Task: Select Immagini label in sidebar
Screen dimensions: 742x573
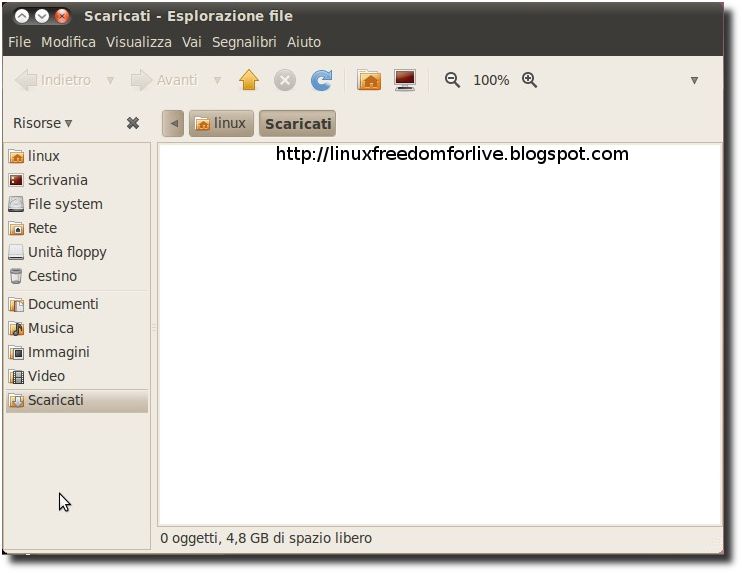Action: pyautogui.click(x=59, y=353)
